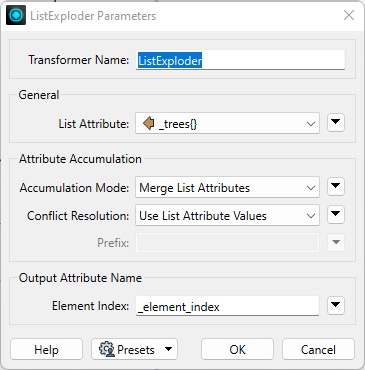The height and width of the screenshot is (370, 365).
Task: Click the Transformer Name text field
Action: (x=240, y=60)
